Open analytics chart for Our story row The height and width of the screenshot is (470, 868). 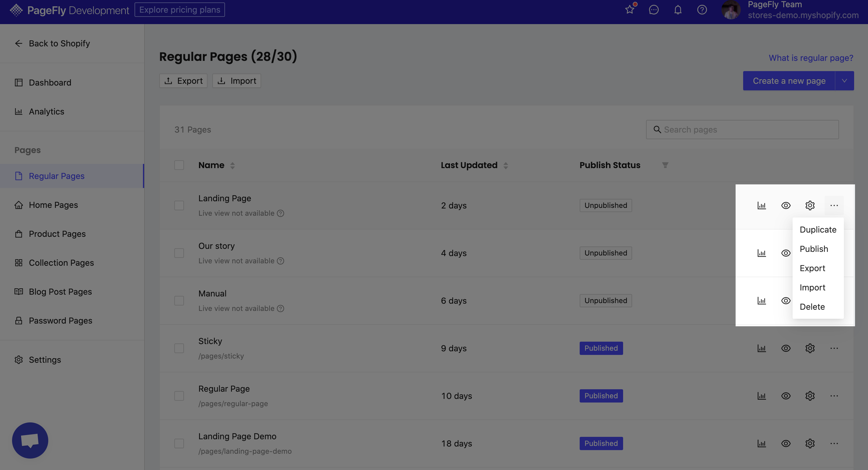762,253
